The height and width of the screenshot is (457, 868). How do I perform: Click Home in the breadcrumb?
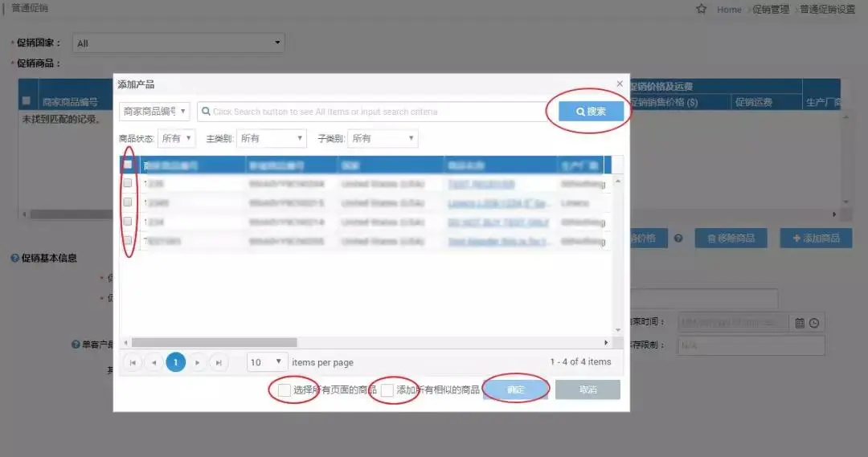pyautogui.click(x=729, y=10)
